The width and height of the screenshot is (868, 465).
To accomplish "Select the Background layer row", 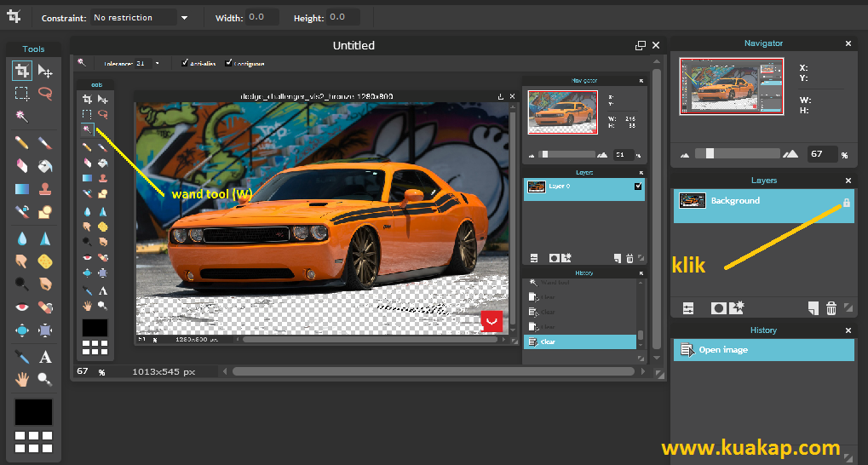I will 763,206.
